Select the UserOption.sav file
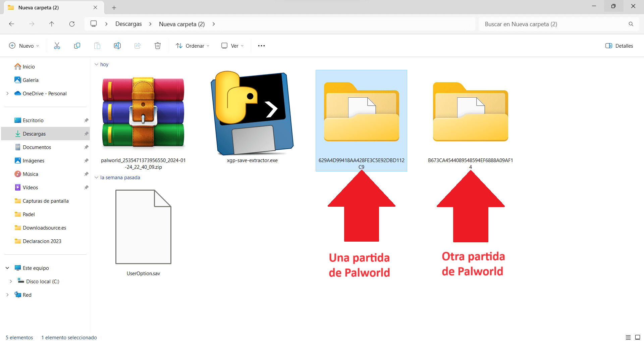The width and height of the screenshot is (644, 341). (143, 232)
